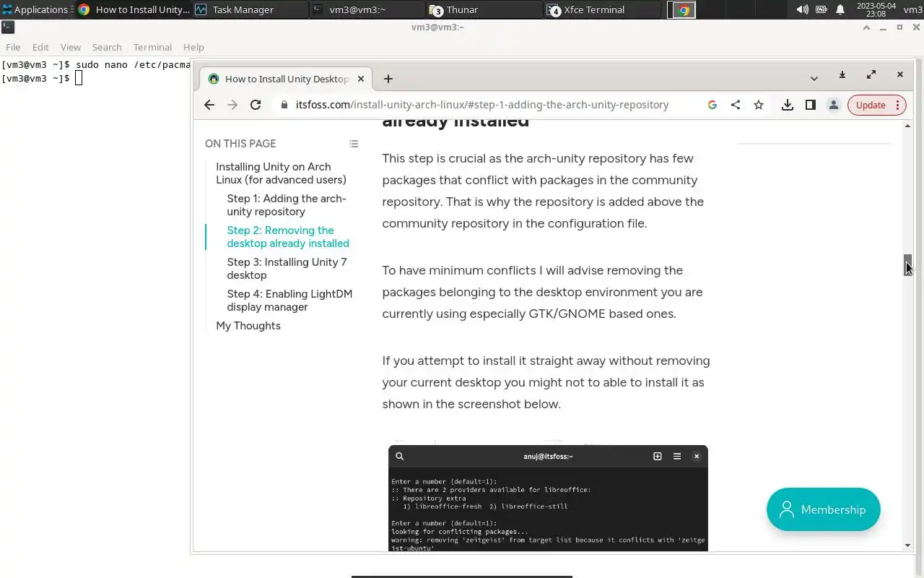View site information lock icon

[x=284, y=105]
